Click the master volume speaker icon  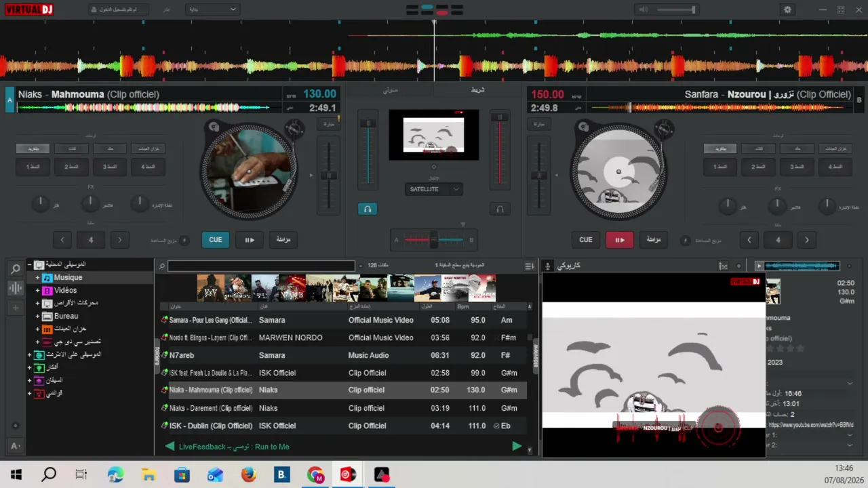(x=643, y=9)
